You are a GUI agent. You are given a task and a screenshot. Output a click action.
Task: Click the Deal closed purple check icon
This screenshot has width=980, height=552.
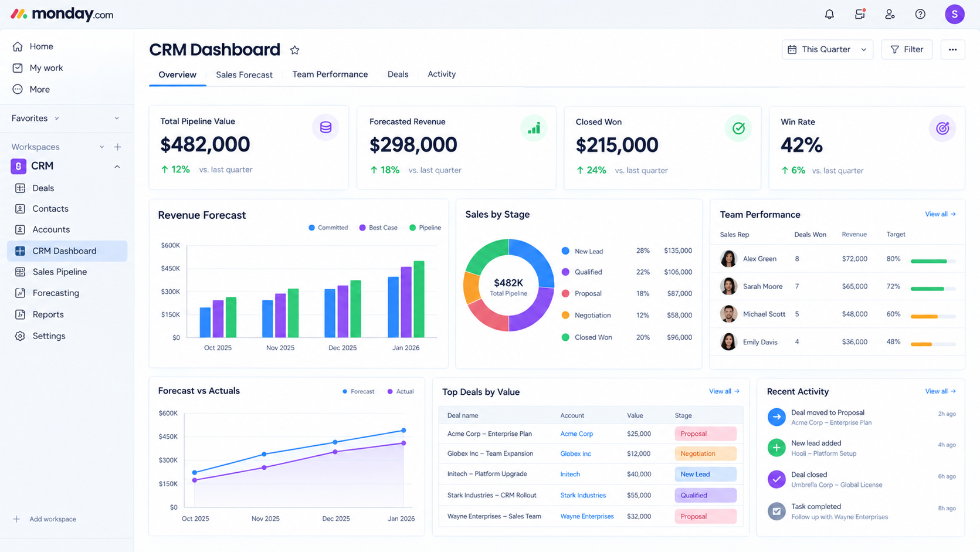776,479
